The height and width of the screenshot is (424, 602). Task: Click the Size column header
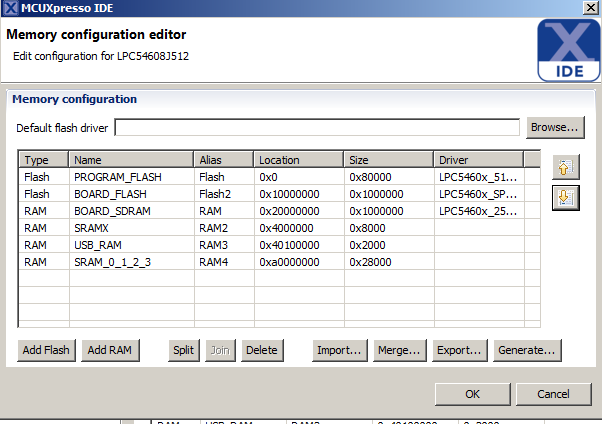click(x=389, y=160)
